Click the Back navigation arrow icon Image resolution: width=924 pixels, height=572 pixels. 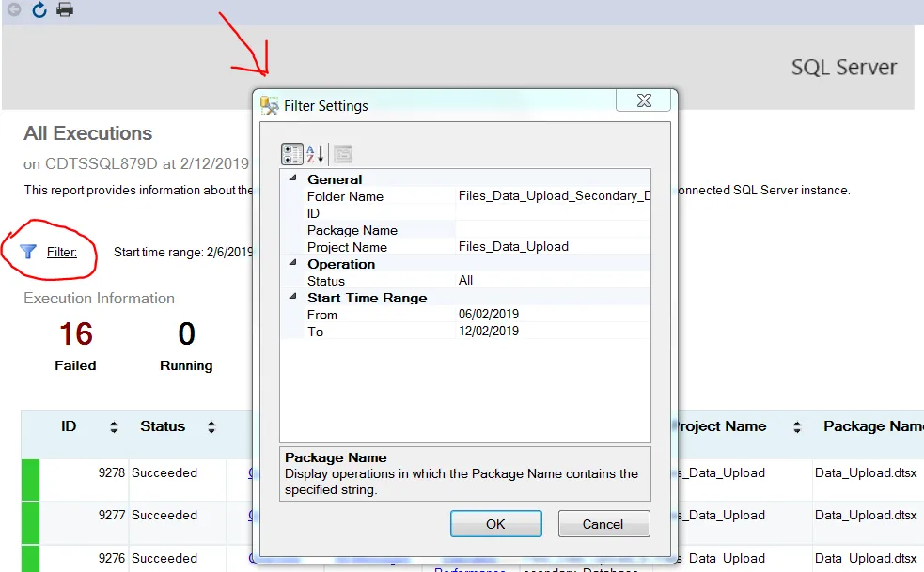[15, 9]
